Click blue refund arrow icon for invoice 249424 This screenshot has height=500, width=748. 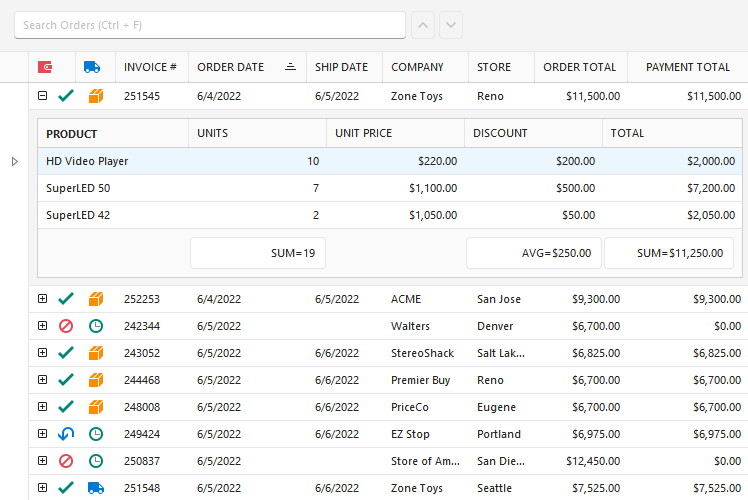pyautogui.click(x=66, y=434)
